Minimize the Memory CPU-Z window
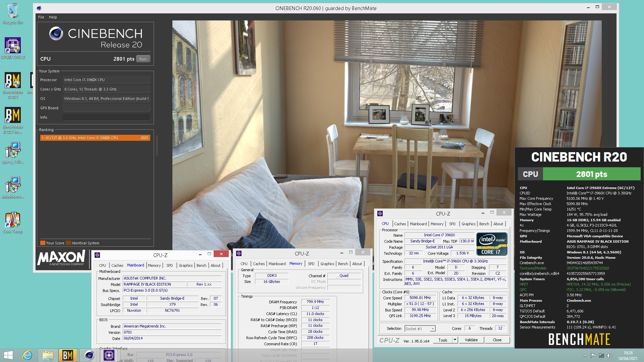The width and height of the screenshot is (644, 362). 341,252
